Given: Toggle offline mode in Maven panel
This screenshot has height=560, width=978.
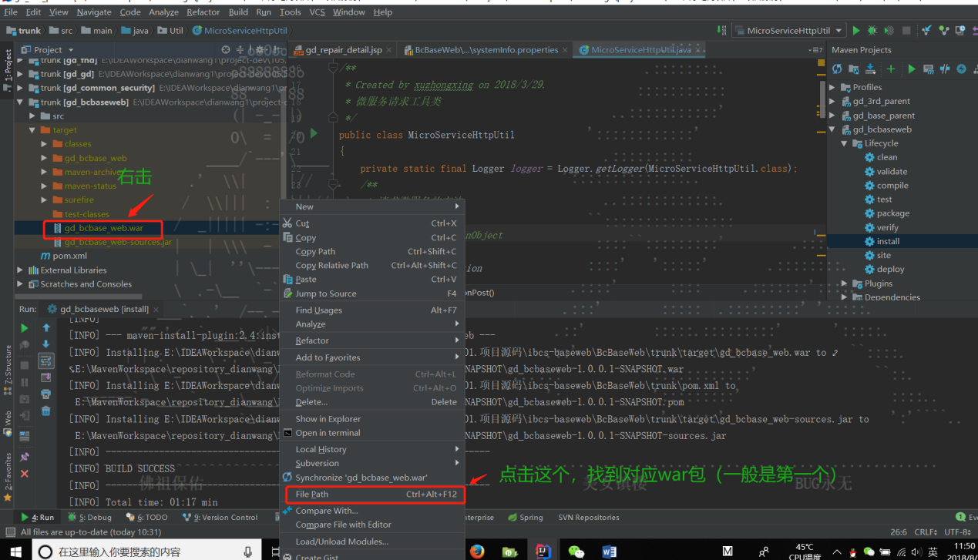Looking at the screenshot, I should [945, 69].
